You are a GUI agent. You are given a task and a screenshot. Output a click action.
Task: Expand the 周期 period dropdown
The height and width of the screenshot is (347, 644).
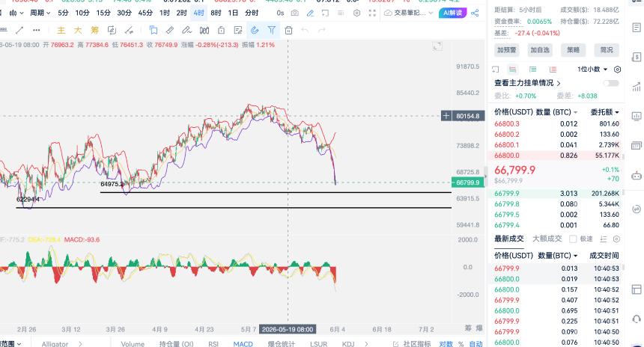tap(40, 13)
